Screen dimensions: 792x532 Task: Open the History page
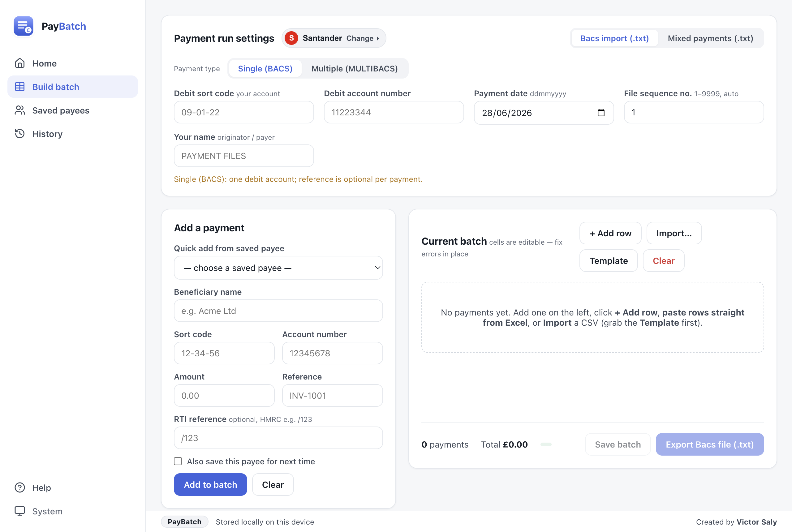point(73,134)
